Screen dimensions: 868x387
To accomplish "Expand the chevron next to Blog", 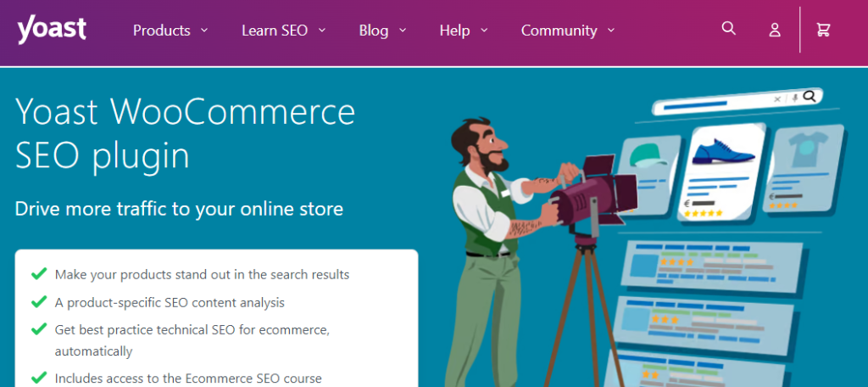I will [x=403, y=31].
